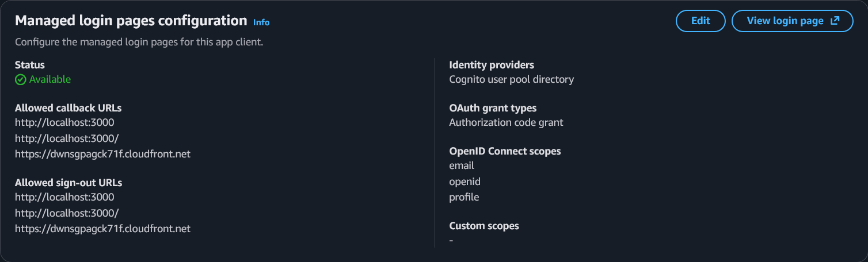Click first http://localhost:3000 under Allowed callback URLs
This screenshot has height=262, width=868.
(64, 122)
